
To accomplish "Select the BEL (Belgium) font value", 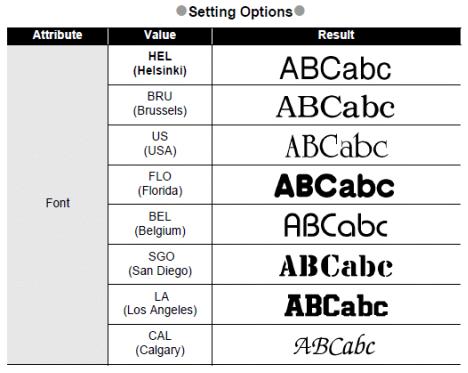I will pyautogui.click(x=160, y=224).
